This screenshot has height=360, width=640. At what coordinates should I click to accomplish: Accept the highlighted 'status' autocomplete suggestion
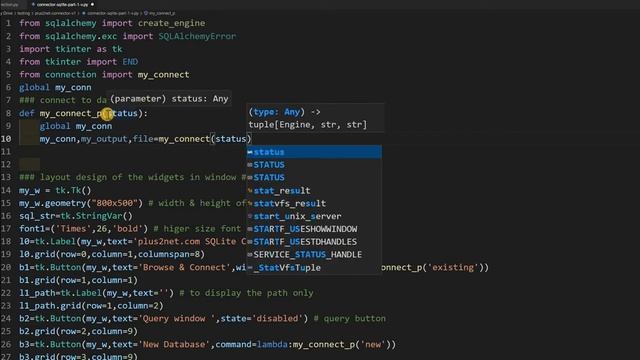(x=314, y=152)
